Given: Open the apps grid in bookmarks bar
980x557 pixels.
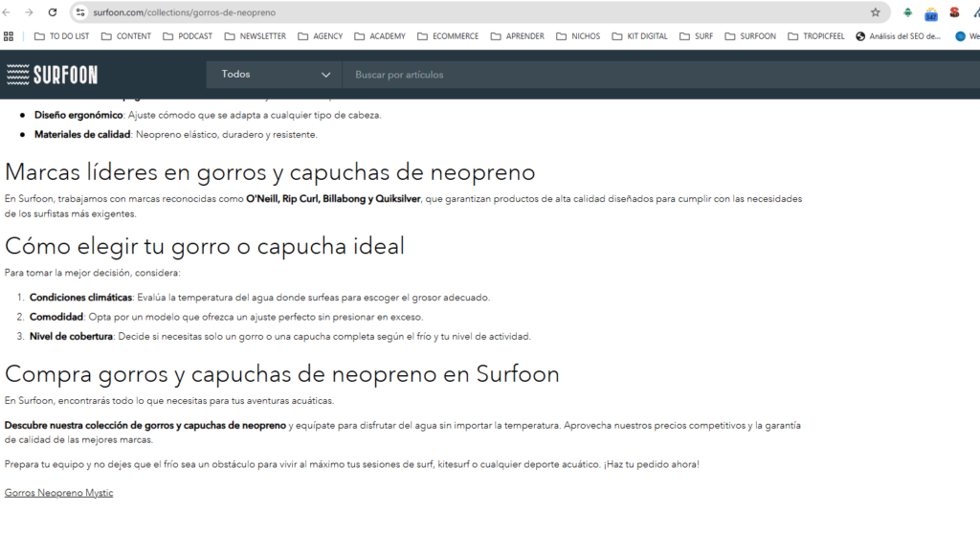Looking at the screenshot, I should pyautogui.click(x=9, y=36).
